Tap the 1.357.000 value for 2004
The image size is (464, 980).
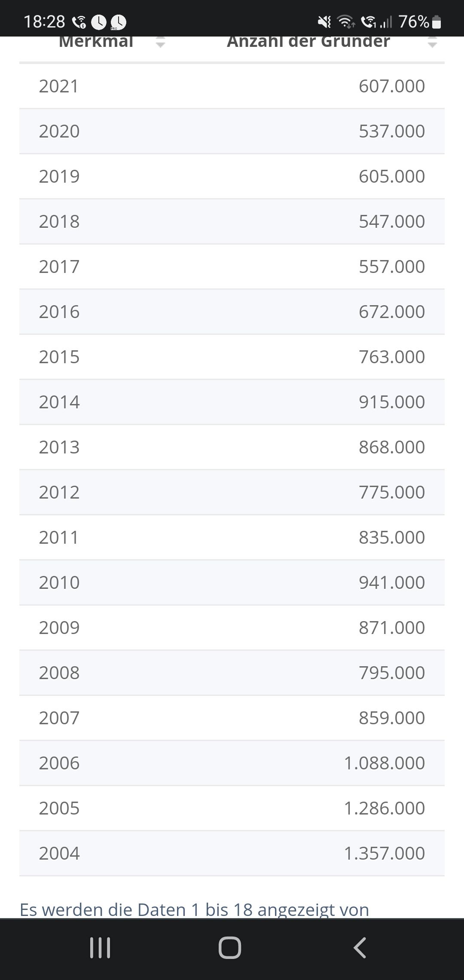point(385,853)
